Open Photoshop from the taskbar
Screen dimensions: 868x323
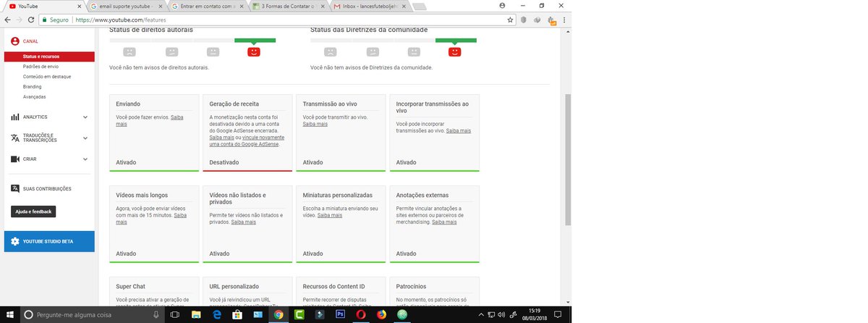point(340,315)
